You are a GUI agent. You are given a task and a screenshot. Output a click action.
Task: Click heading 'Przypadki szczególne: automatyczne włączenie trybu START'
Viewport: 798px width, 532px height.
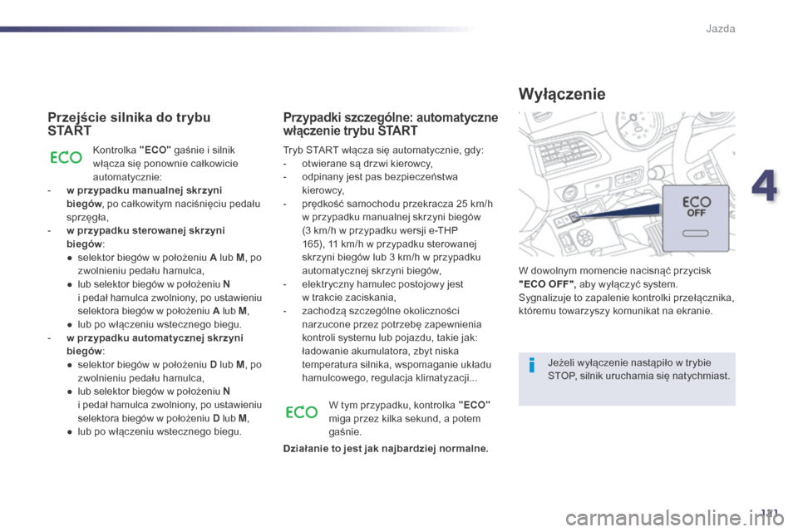391,124
